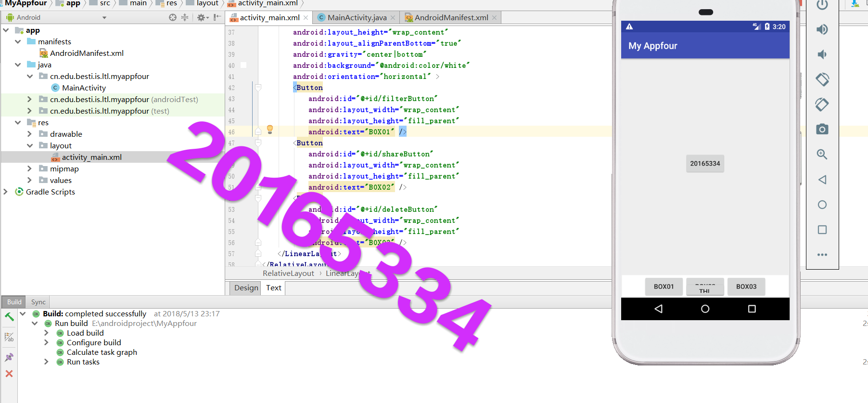Click the white color swatch in gutter line 40

pos(243,65)
